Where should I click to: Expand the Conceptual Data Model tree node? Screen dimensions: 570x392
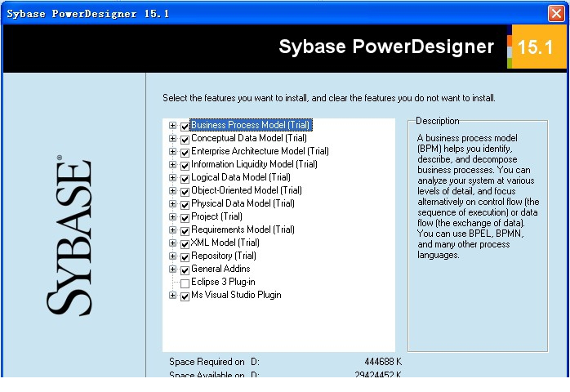coord(172,139)
